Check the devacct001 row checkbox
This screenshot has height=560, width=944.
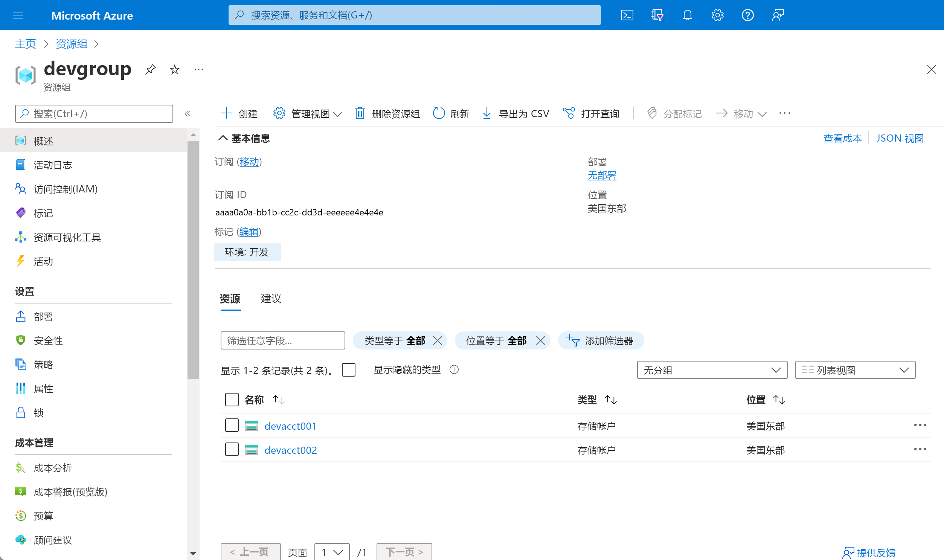(232, 425)
